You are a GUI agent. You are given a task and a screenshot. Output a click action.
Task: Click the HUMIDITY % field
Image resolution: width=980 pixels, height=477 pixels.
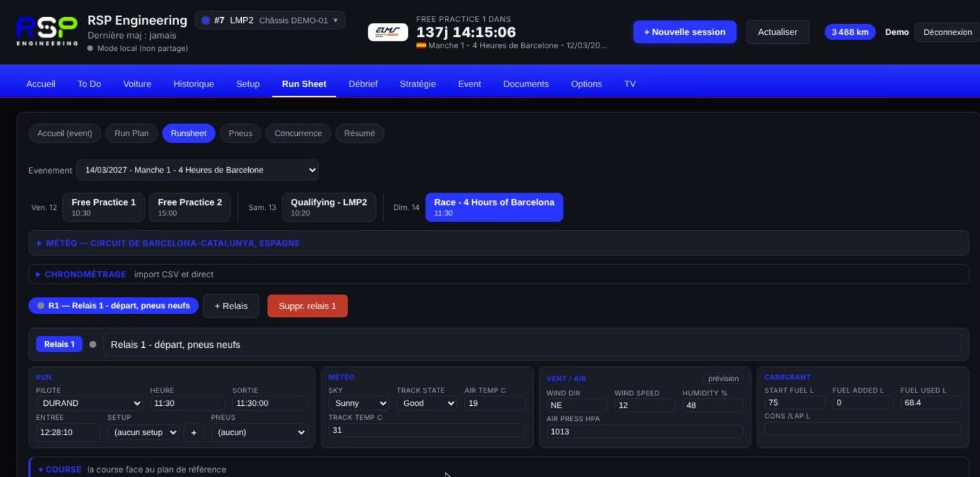[x=713, y=405]
